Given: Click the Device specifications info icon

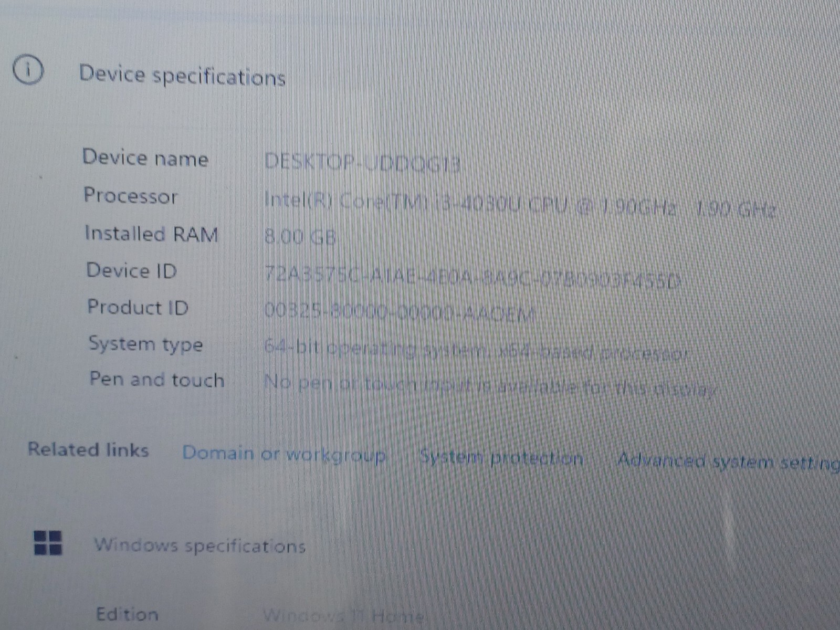Looking at the screenshot, I should pos(28,70).
